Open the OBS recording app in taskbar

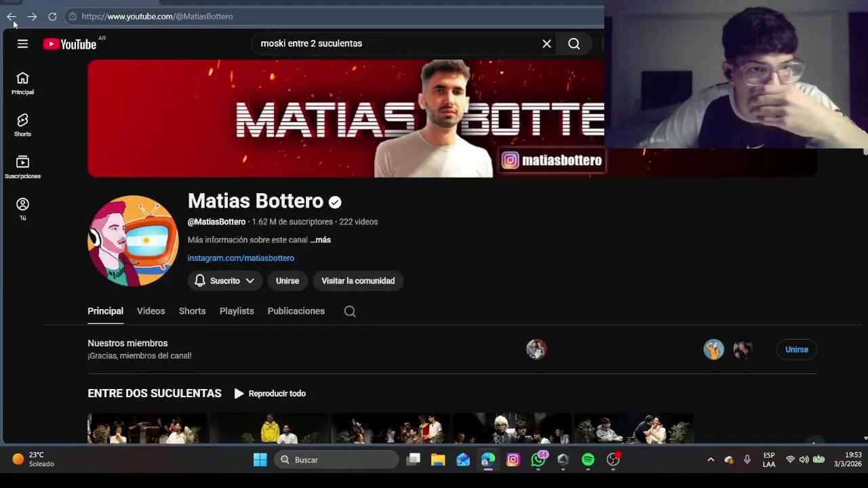click(613, 460)
